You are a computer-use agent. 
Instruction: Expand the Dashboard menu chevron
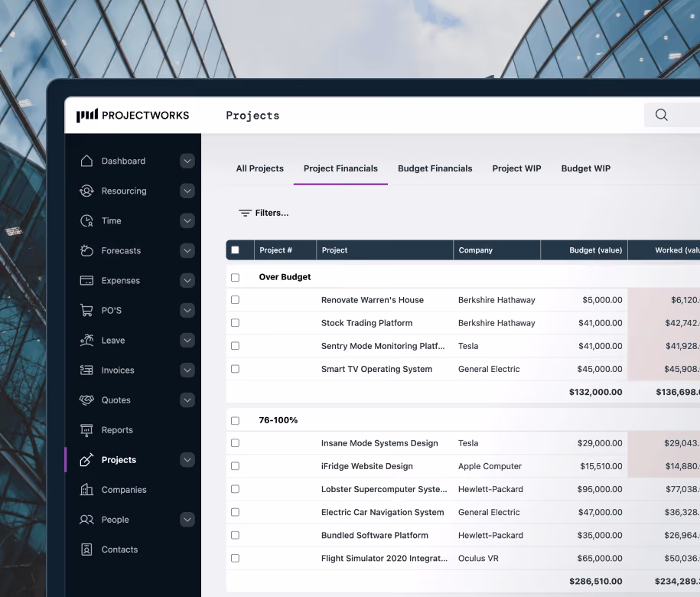187,161
